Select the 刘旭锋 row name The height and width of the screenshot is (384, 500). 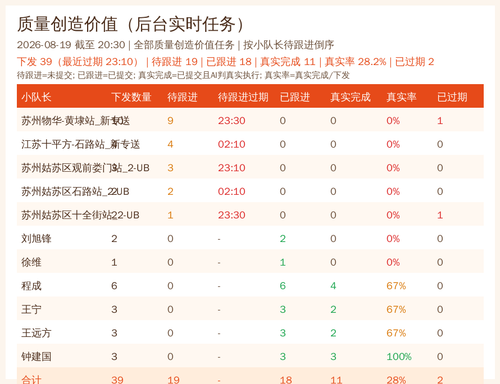pos(36,239)
